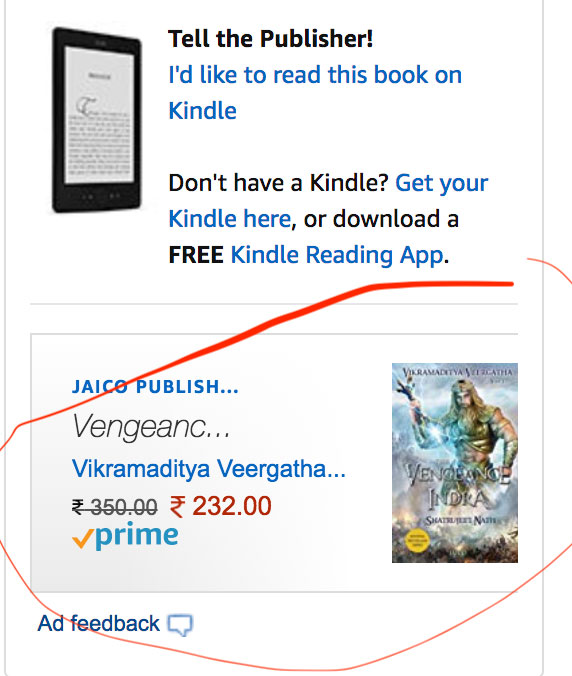Click the Ad feedback text link
Screen dimensions: 572x676
coord(99,623)
